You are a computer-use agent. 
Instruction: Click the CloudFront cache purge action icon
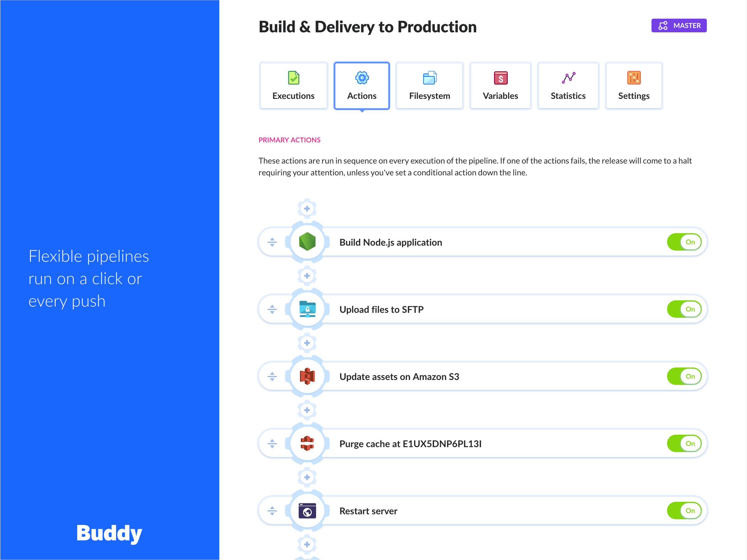click(307, 443)
